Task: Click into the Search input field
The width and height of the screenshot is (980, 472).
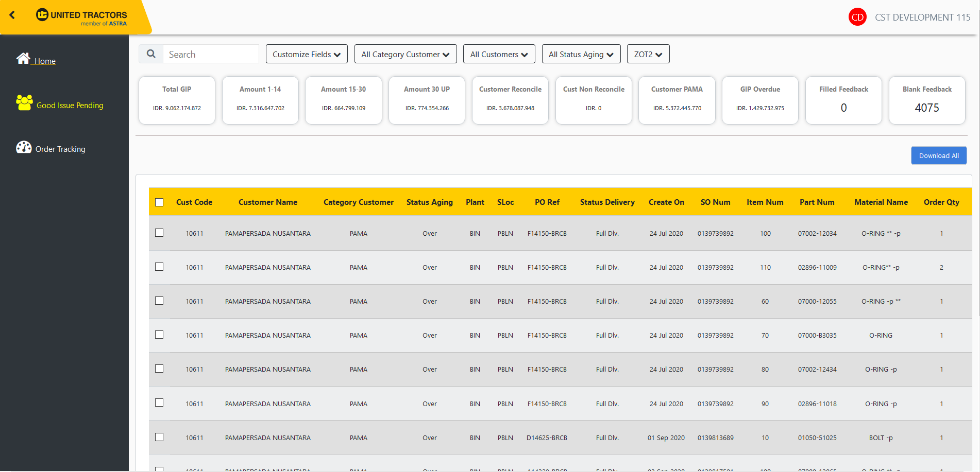Action: [211, 54]
